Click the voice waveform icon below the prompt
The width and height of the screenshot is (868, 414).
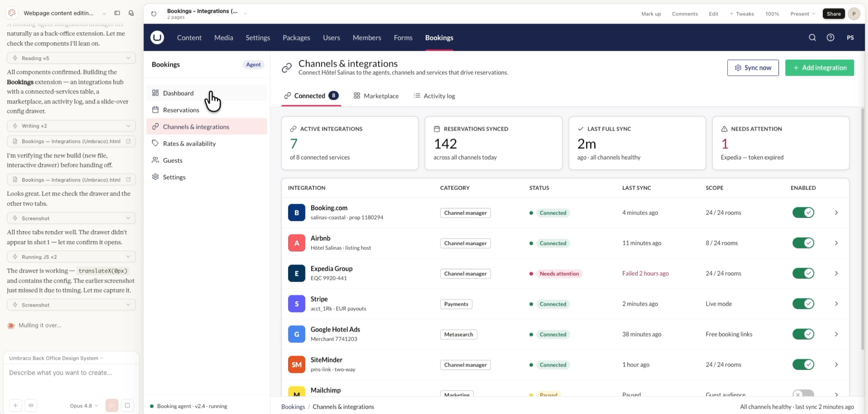tap(31, 405)
